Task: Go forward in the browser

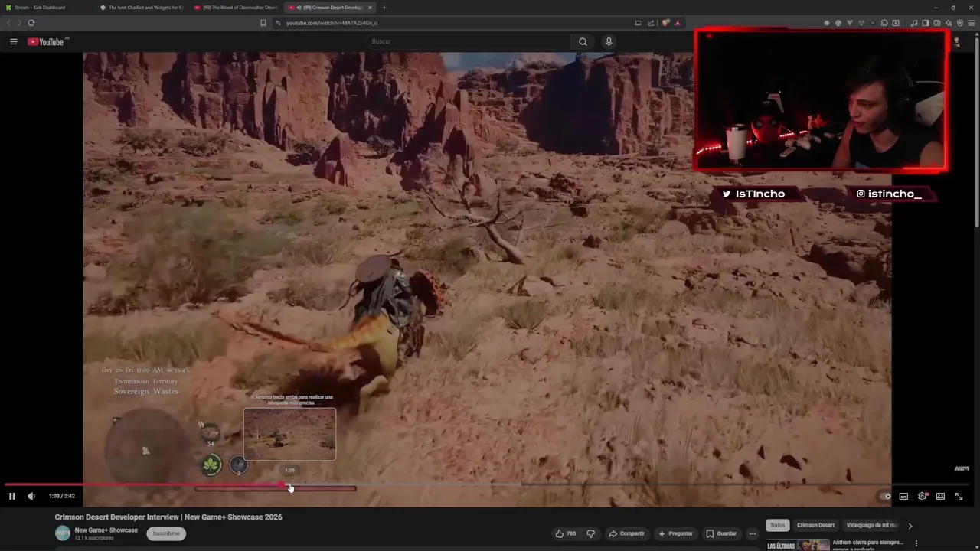Action: [x=19, y=23]
